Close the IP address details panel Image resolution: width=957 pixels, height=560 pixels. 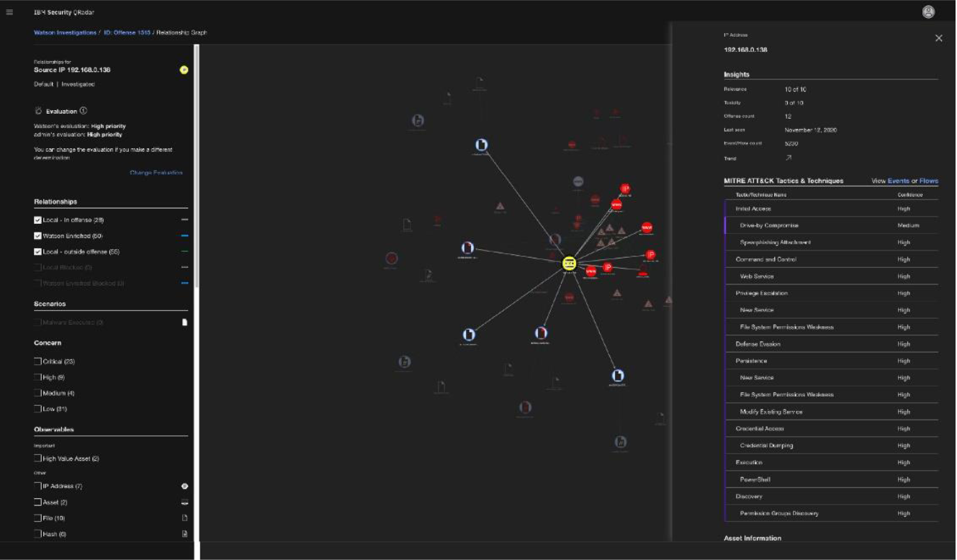[x=938, y=38]
